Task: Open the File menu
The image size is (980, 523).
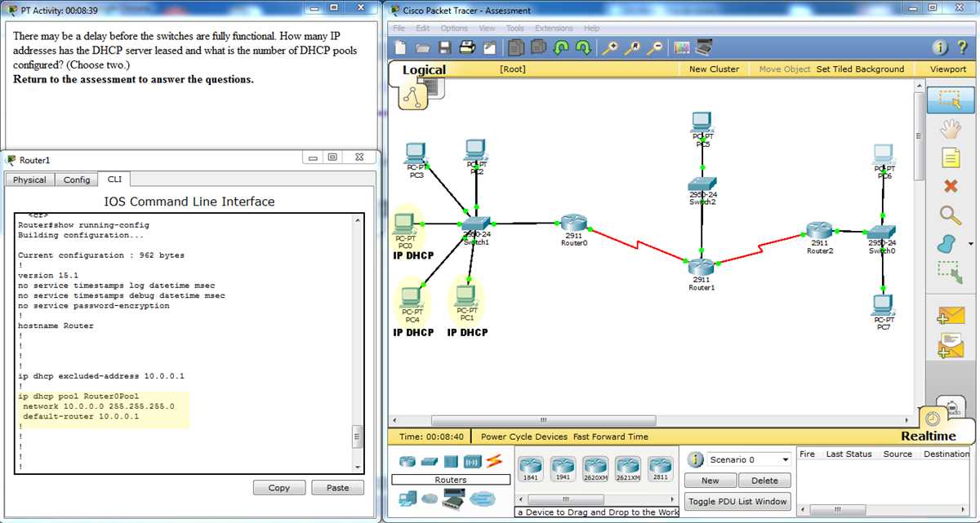Action: (x=399, y=29)
